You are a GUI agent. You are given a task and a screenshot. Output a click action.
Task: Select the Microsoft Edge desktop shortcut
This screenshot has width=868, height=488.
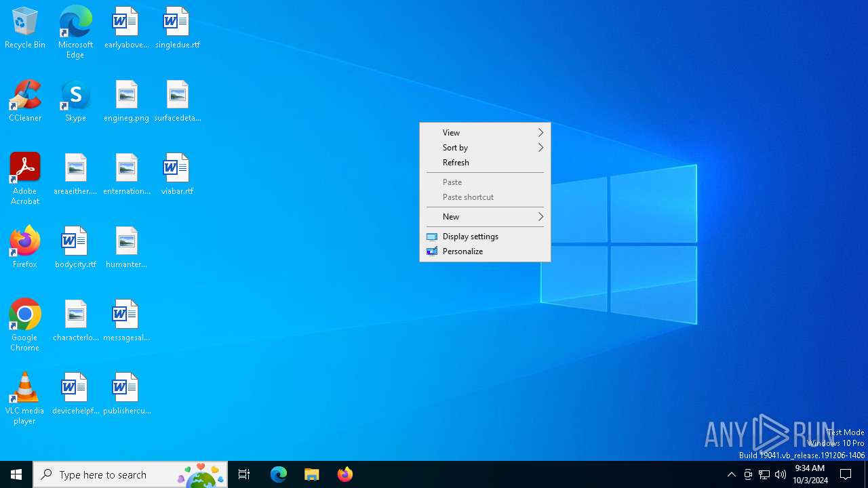coord(75,33)
